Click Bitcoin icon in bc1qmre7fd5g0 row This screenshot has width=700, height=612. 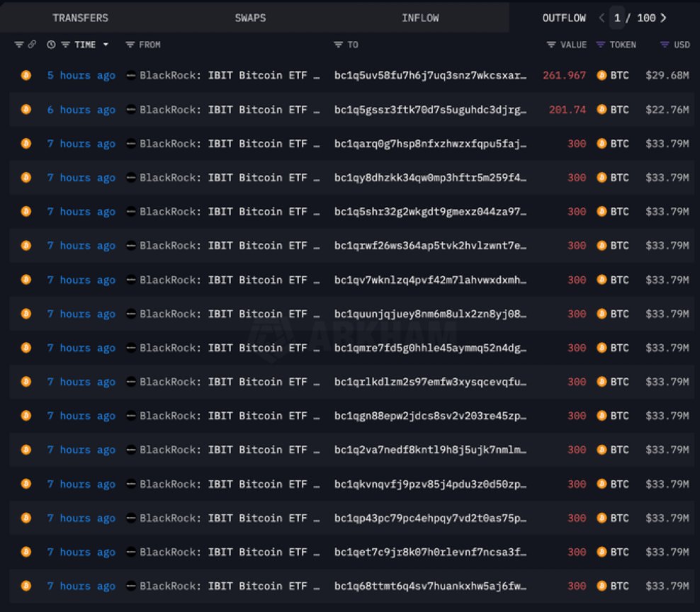pos(26,347)
